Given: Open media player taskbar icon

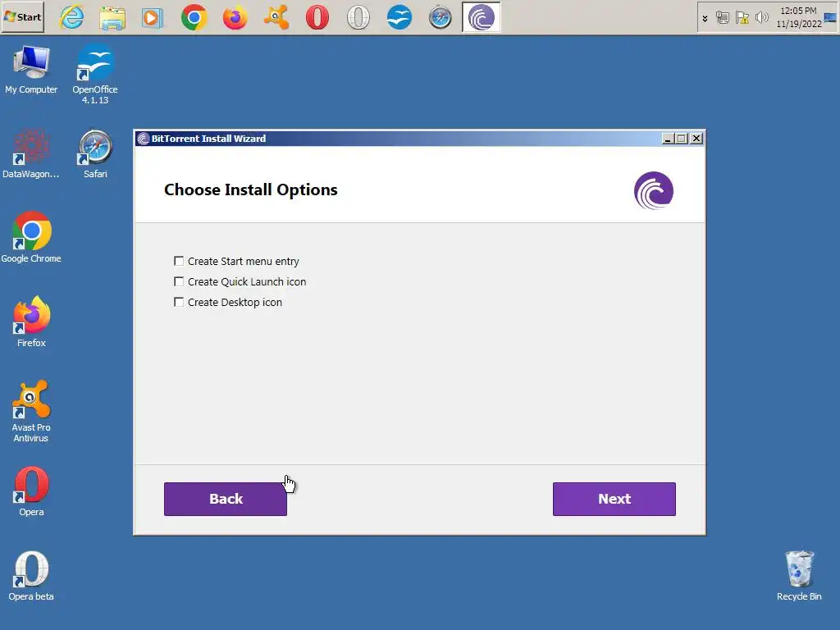Looking at the screenshot, I should click(153, 18).
